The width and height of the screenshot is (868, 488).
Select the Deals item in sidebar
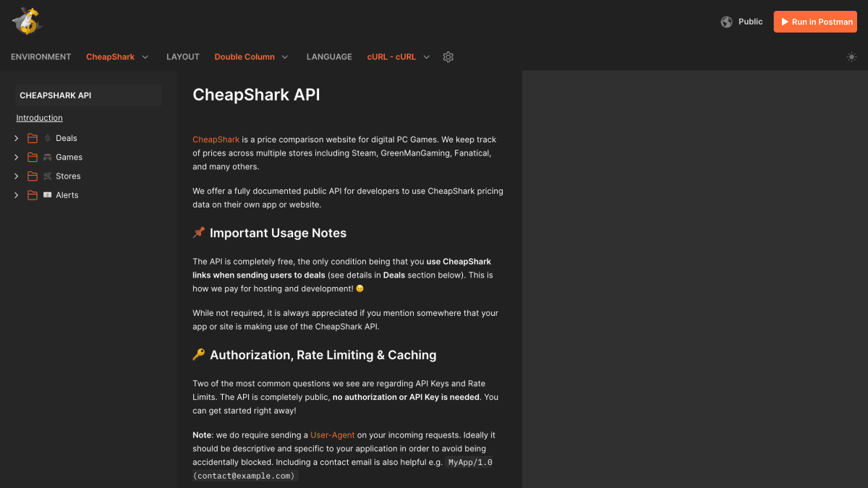tap(67, 138)
